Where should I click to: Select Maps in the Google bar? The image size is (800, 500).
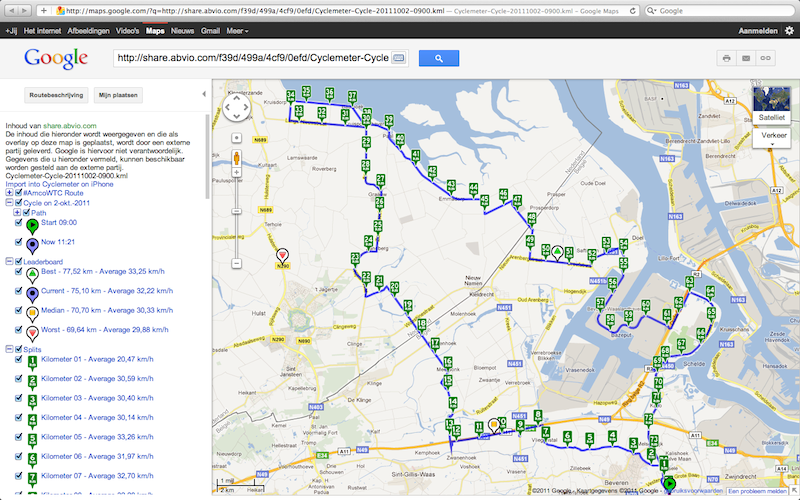point(155,31)
